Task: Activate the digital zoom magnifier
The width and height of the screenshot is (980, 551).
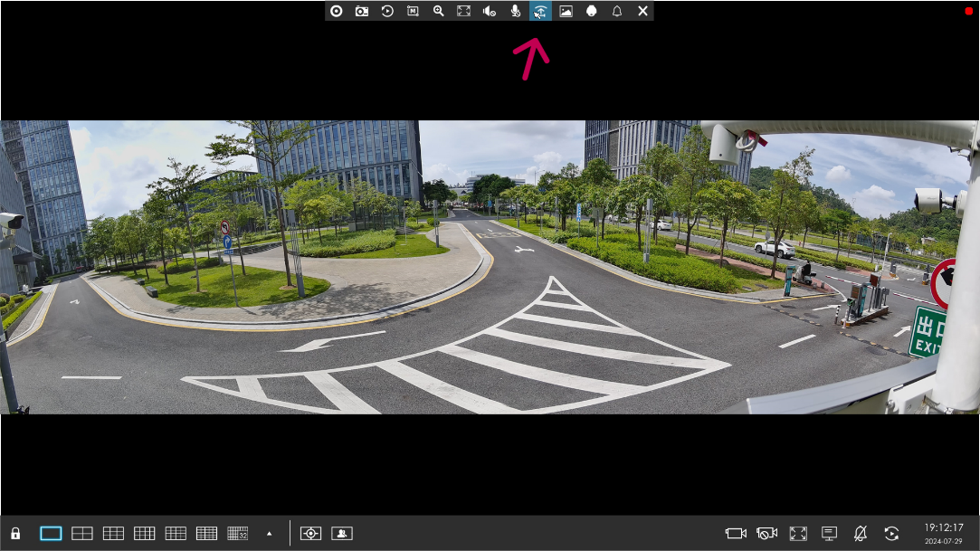Action: point(439,11)
